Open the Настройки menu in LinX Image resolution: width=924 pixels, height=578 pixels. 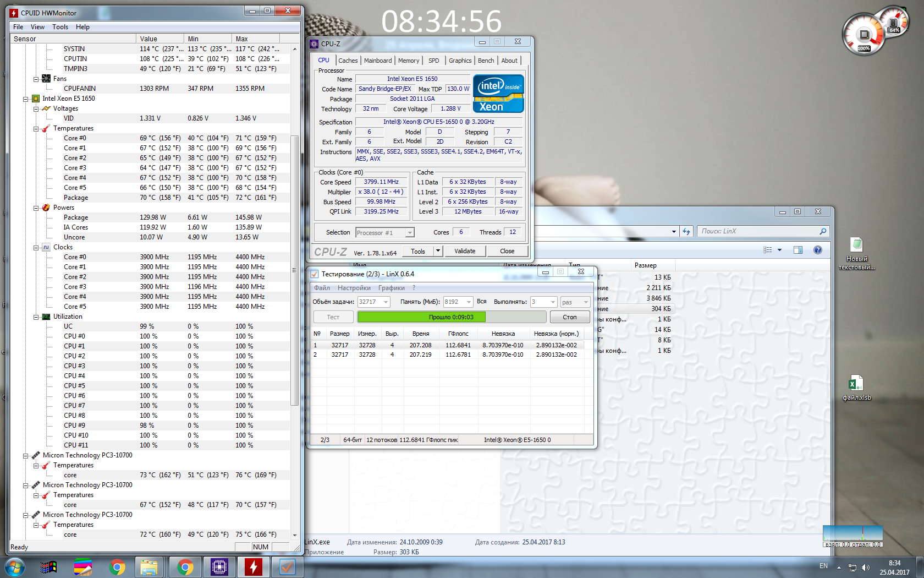[354, 288]
